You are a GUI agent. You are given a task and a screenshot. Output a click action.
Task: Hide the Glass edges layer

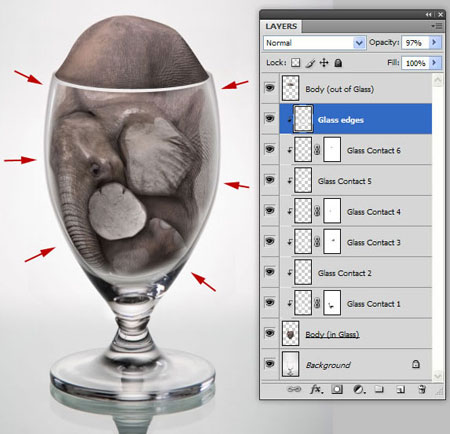(x=270, y=118)
